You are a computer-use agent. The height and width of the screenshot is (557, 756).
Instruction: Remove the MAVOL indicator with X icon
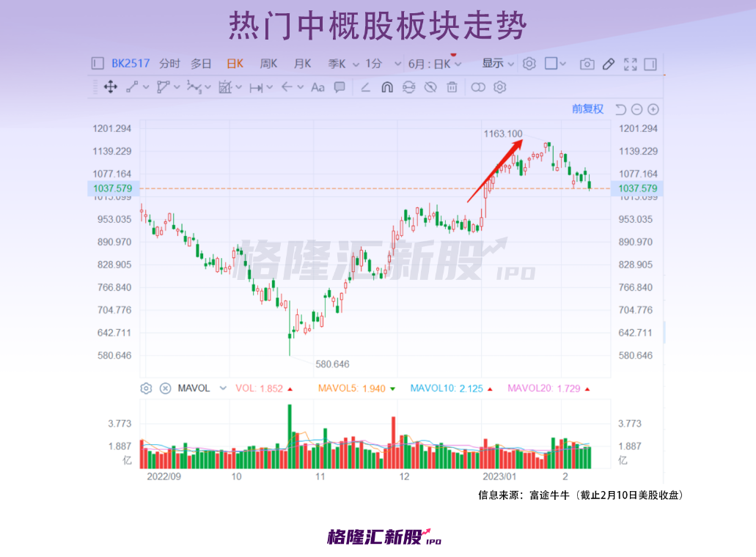pos(166,388)
